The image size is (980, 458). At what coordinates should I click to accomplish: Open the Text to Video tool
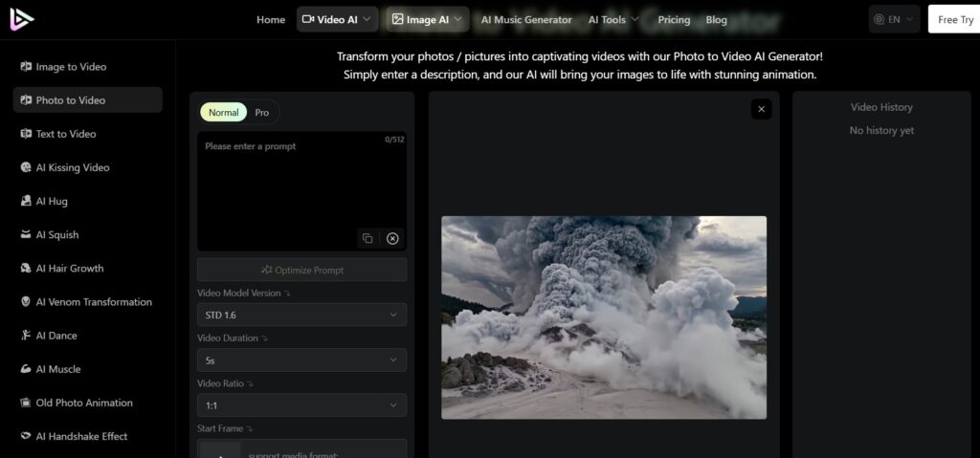[87, 134]
